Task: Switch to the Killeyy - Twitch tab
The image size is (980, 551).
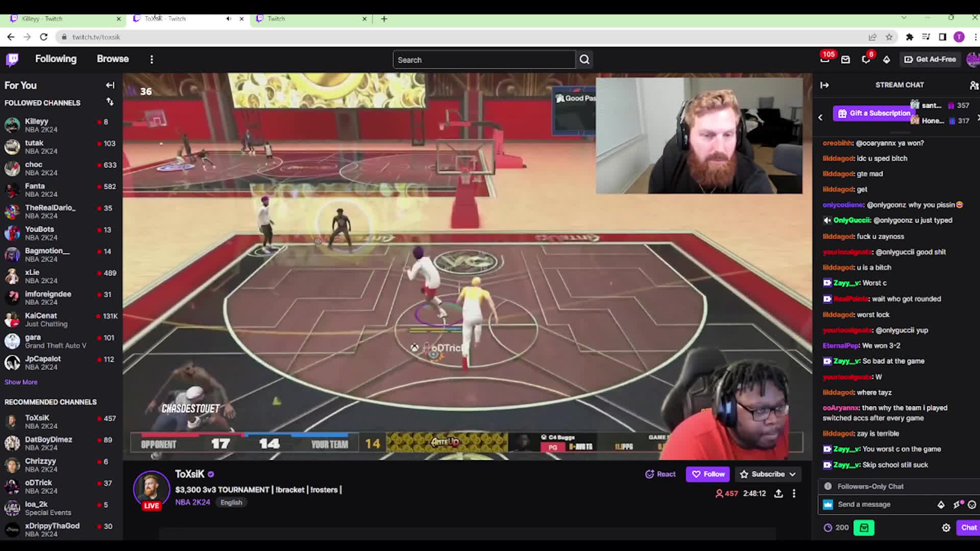Action: click(x=64, y=18)
